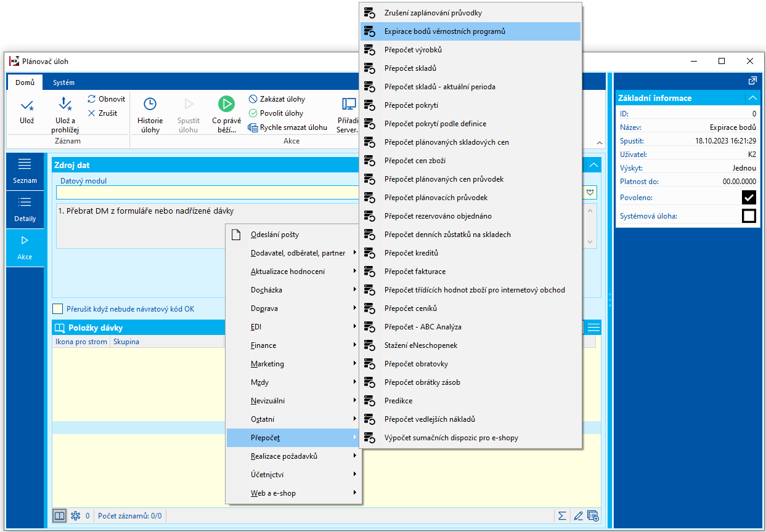Click the Odeslání pošty document icon

235,235
